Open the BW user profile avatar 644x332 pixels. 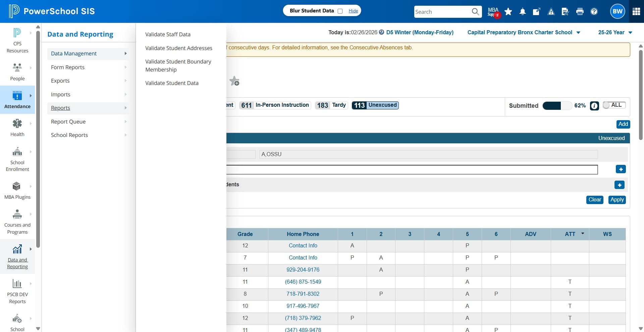618,11
